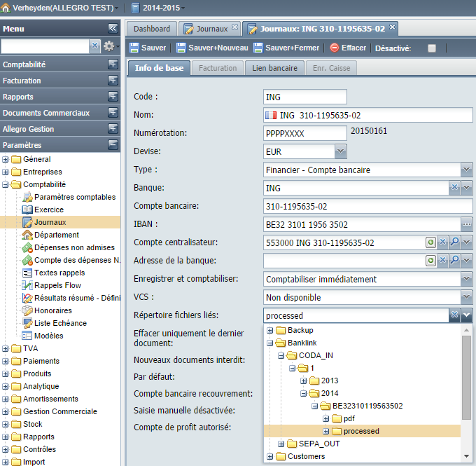Open the menu settings gear icon

108,46
